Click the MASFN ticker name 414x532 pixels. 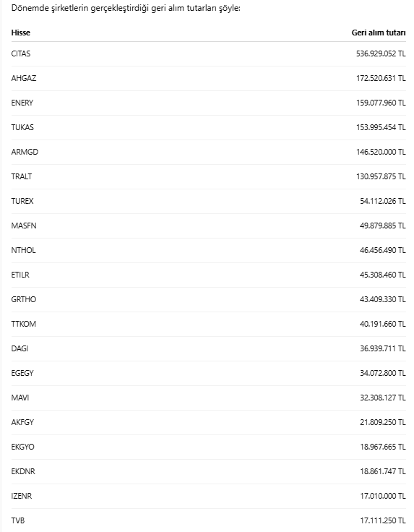[24, 226]
